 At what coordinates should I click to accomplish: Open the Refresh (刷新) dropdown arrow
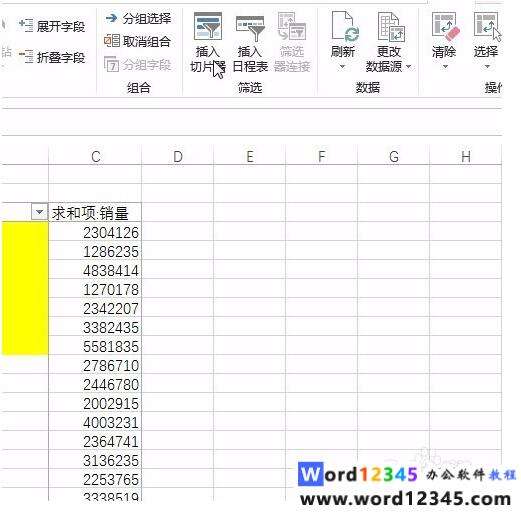pos(342,67)
